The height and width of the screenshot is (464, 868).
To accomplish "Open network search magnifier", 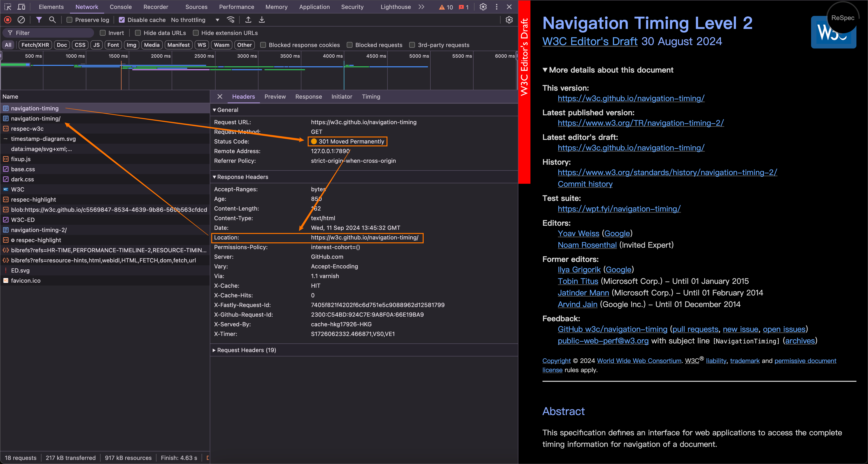I will pos(52,20).
